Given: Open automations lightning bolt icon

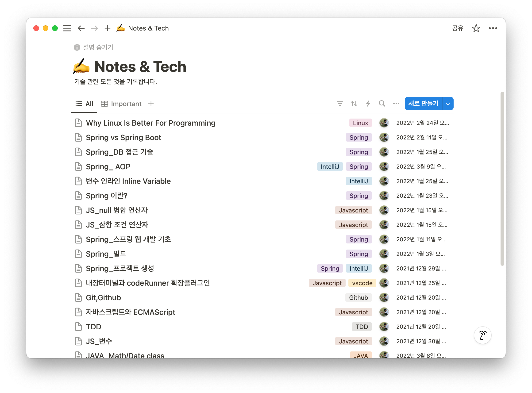Looking at the screenshot, I should [368, 104].
